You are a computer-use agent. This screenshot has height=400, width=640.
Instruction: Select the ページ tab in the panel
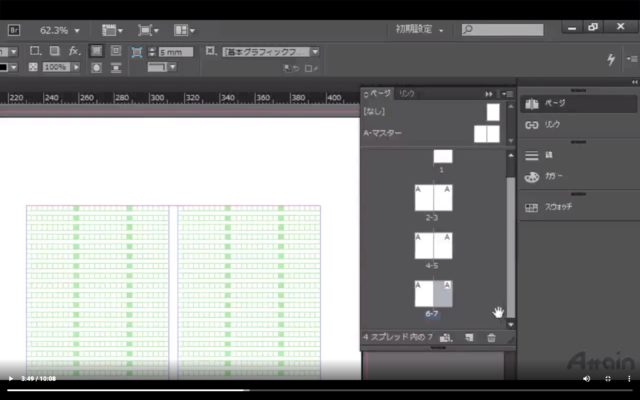377,93
